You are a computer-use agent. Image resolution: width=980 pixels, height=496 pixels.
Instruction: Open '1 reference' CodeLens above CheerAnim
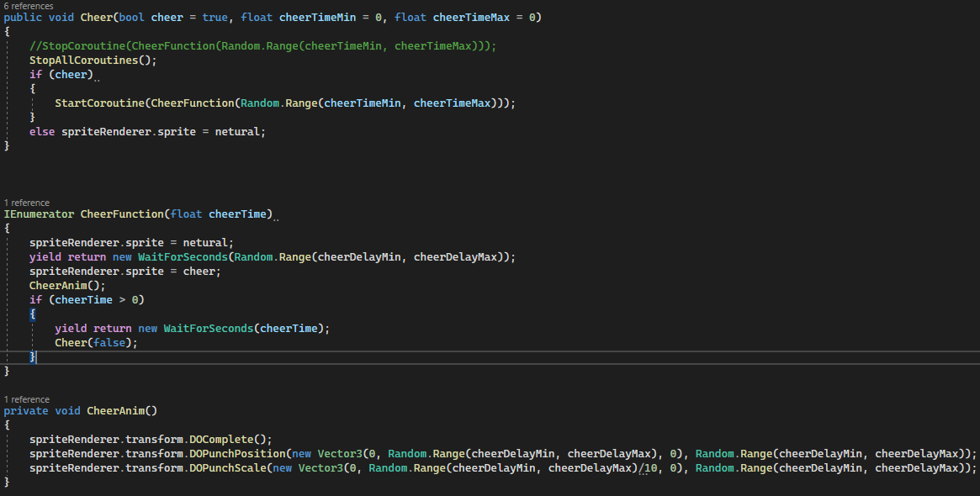pyautogui.click(x=27, y=399)
